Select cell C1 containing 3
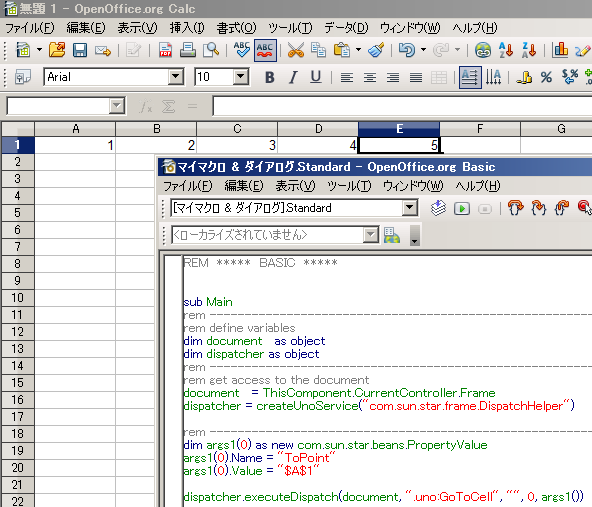This screenshot has width=592, height=507. pyautogui.click(x=237, y=145)
